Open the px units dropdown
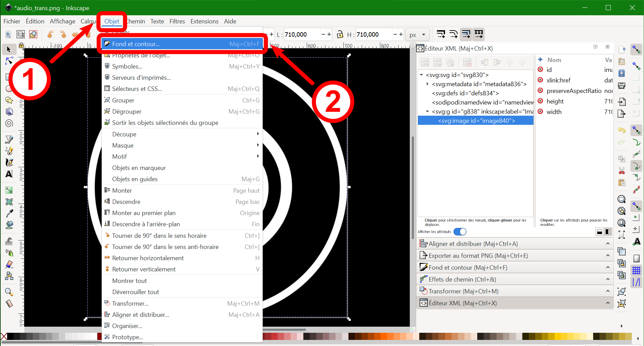 417,35
